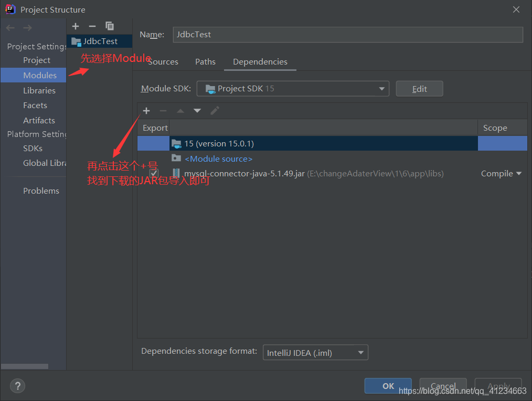
Task: Click the edit dependency pencil icon
Action: tap(215, 111)
